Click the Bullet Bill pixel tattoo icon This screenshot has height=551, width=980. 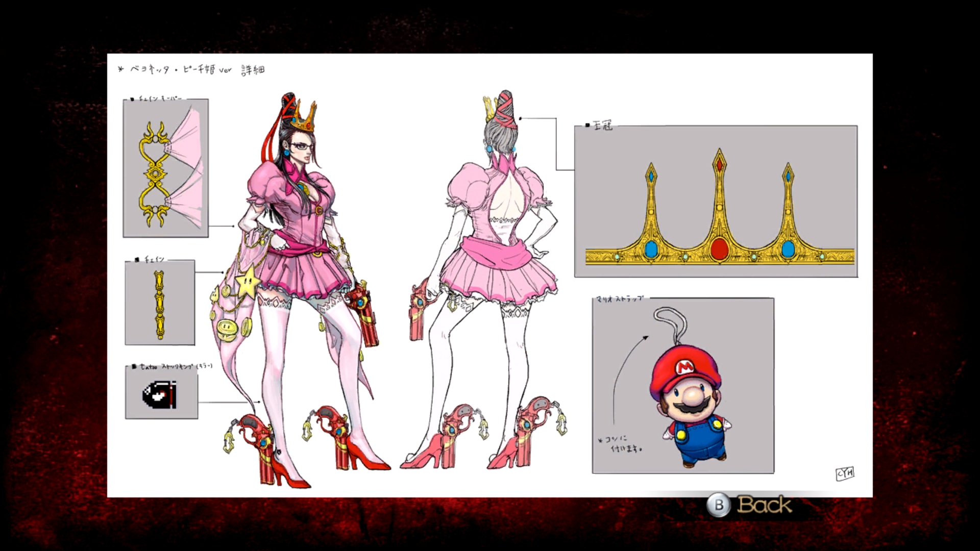tap(160, 394)
